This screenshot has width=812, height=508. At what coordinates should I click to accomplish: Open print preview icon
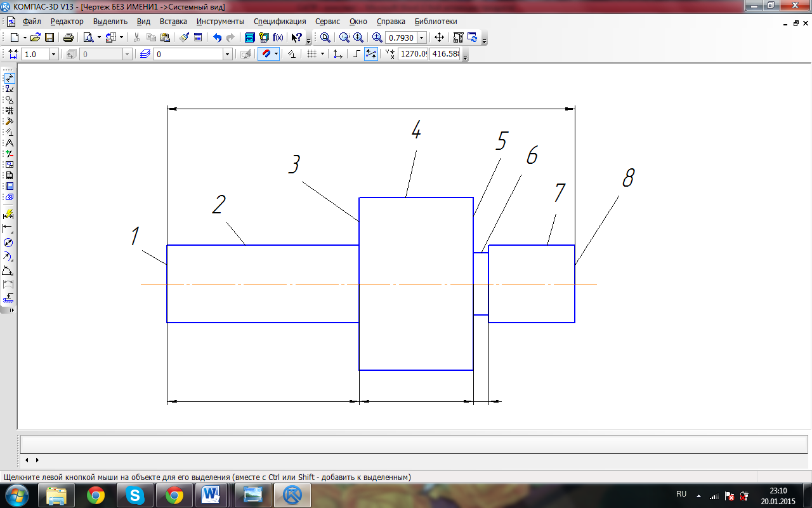89,37
